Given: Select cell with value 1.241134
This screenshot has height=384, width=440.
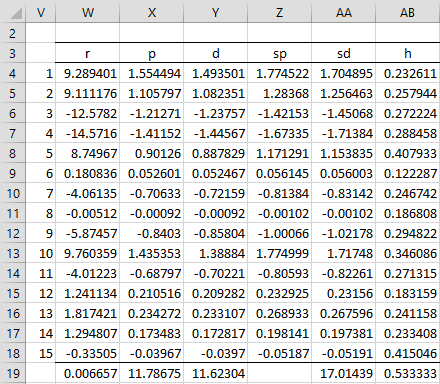Looking at the screenshot, I should pos(88,293).
